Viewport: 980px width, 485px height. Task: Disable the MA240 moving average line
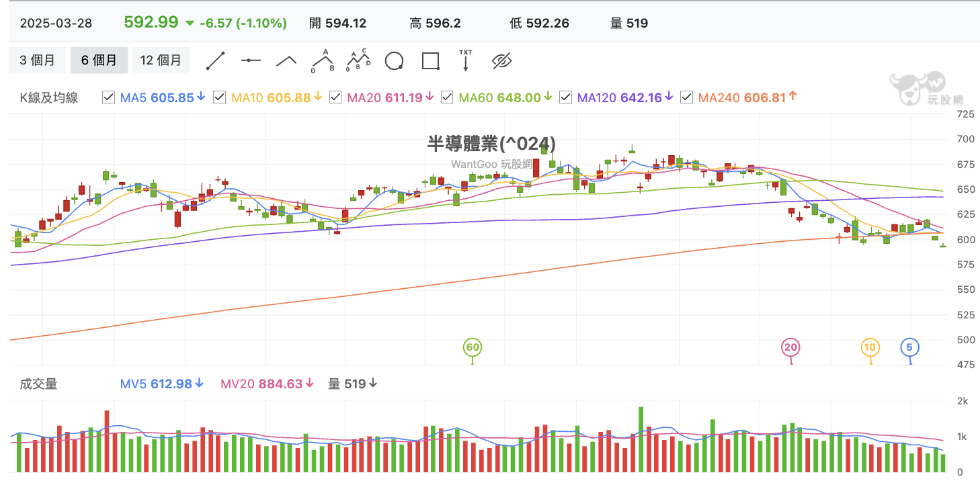[686, 97]
